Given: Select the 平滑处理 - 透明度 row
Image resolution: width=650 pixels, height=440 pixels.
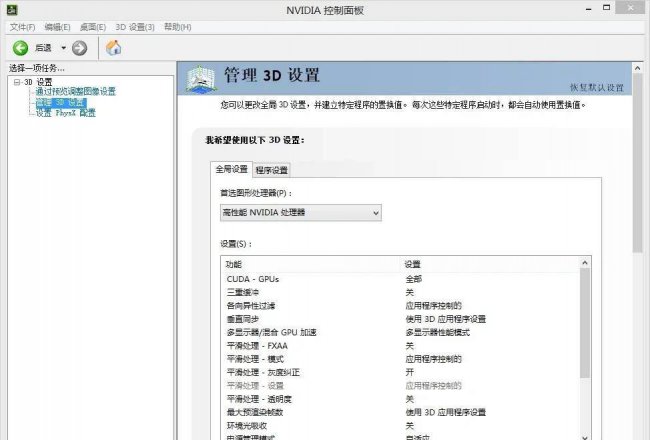Looking at the screenshot, I should pyautogui.click(x=400, y=399).
